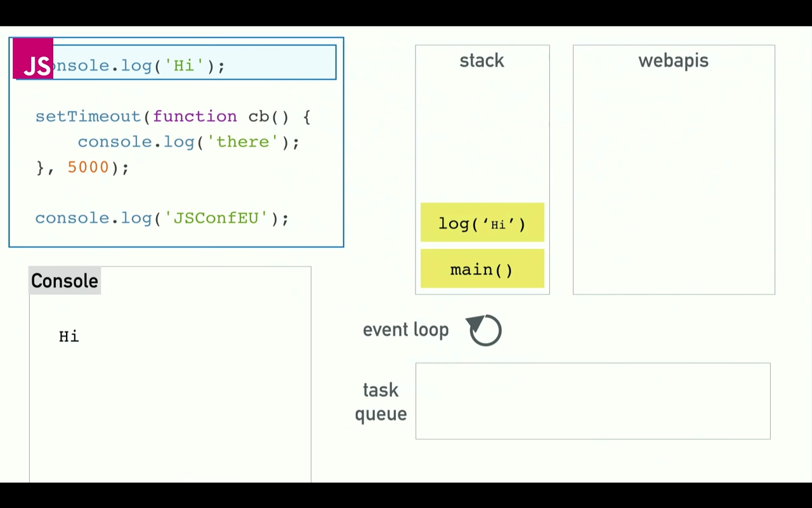
Task: Select the main() stack frame
Action: [481, 269]
